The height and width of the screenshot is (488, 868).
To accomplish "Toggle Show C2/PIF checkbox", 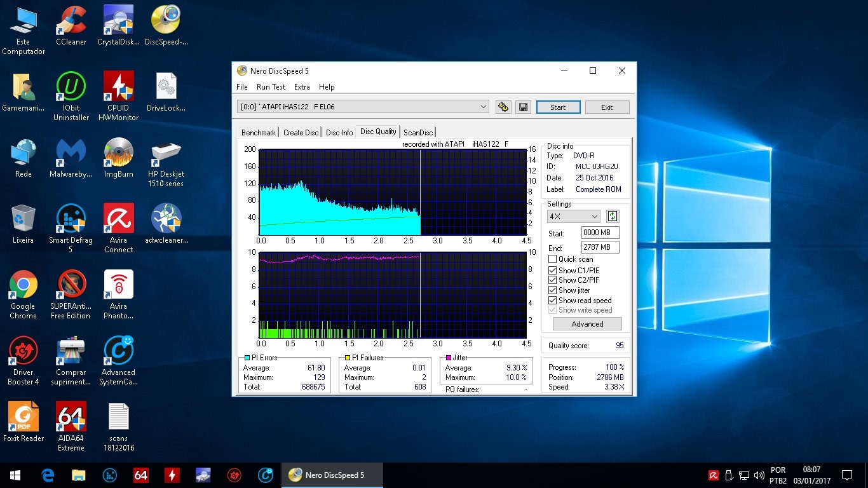I will [x=552, y=280].
